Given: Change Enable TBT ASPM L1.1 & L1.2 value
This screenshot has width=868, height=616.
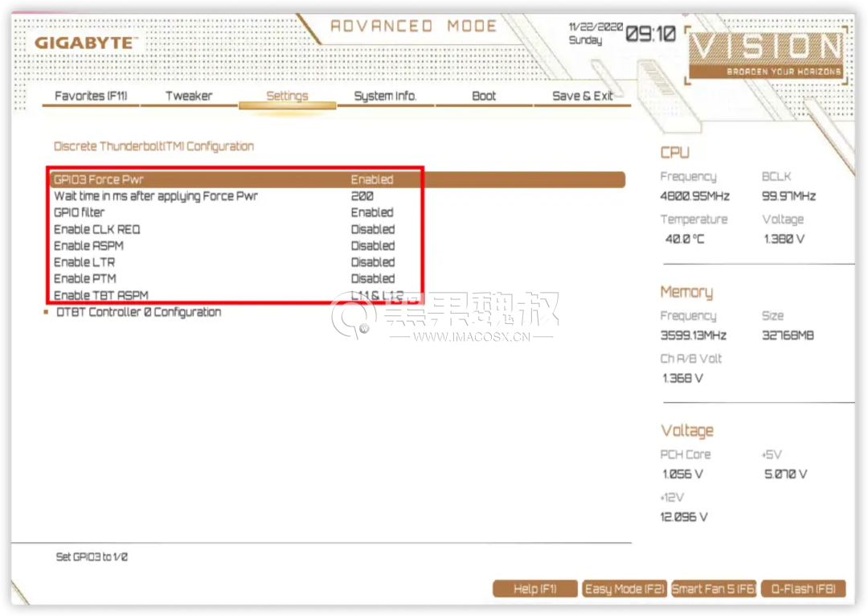Looking at the screenshot, I should [x=377, y=295].
